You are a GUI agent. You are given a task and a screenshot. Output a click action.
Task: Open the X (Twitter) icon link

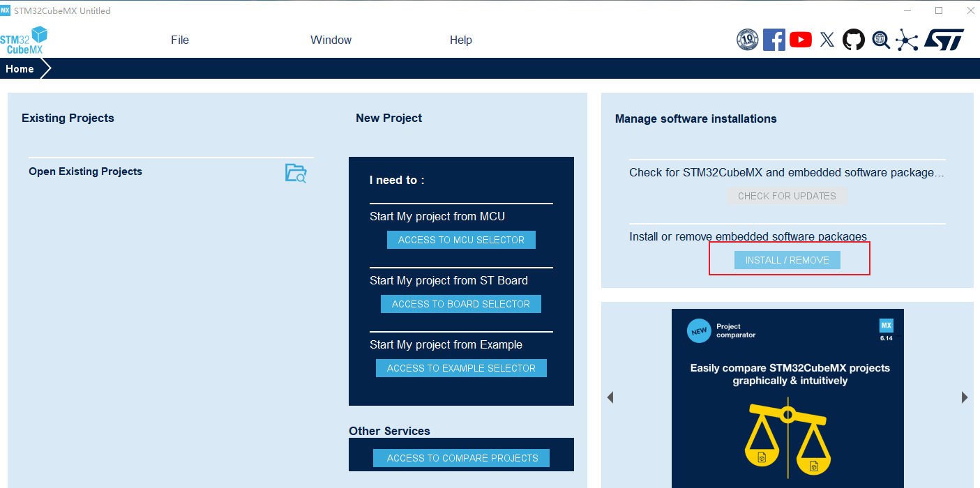pos(827,40)
